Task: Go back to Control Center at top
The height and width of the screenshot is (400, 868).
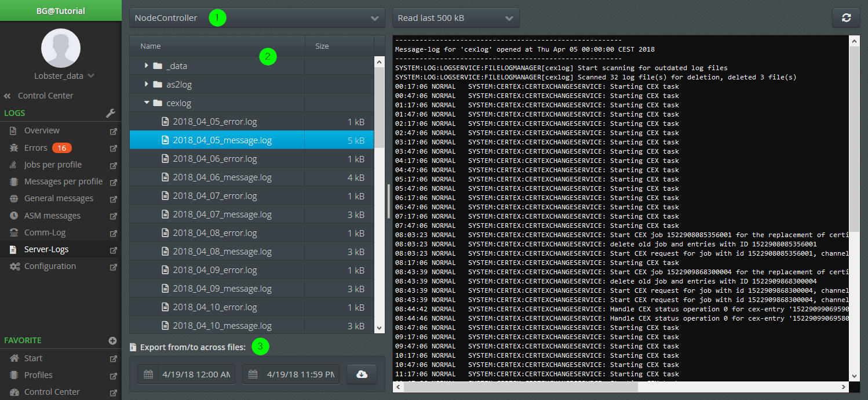Action: pyautogui.click(x=39, y=96)
